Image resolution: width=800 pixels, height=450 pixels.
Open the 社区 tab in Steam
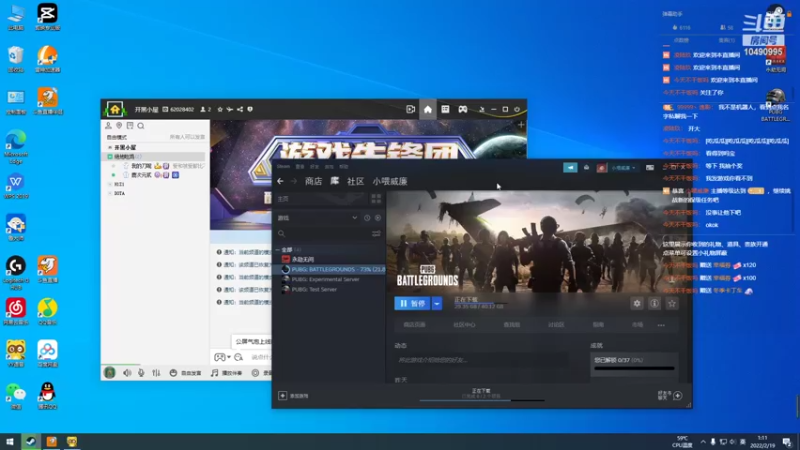(x=355, y=181)
